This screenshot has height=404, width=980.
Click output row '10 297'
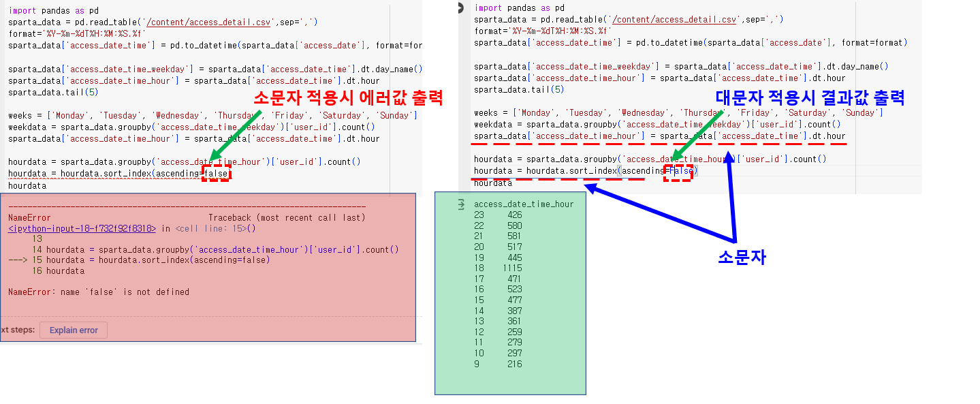[x=498, y=354]
